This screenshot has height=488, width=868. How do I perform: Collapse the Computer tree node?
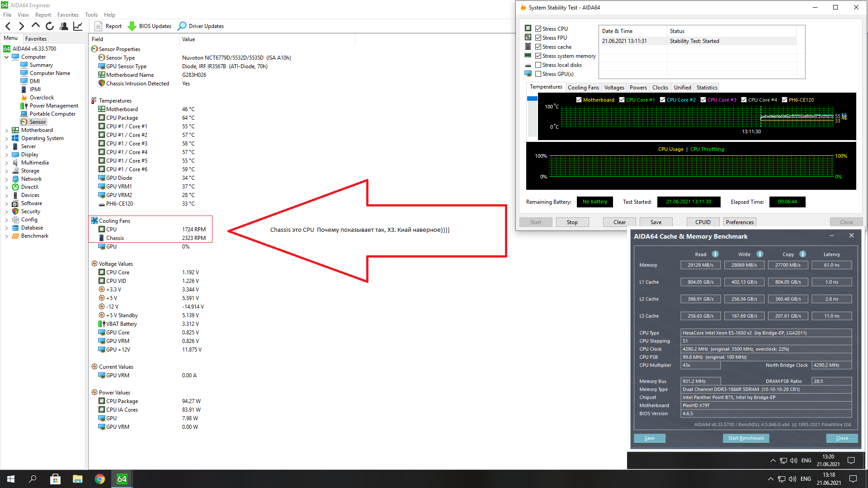click(6, 57)
